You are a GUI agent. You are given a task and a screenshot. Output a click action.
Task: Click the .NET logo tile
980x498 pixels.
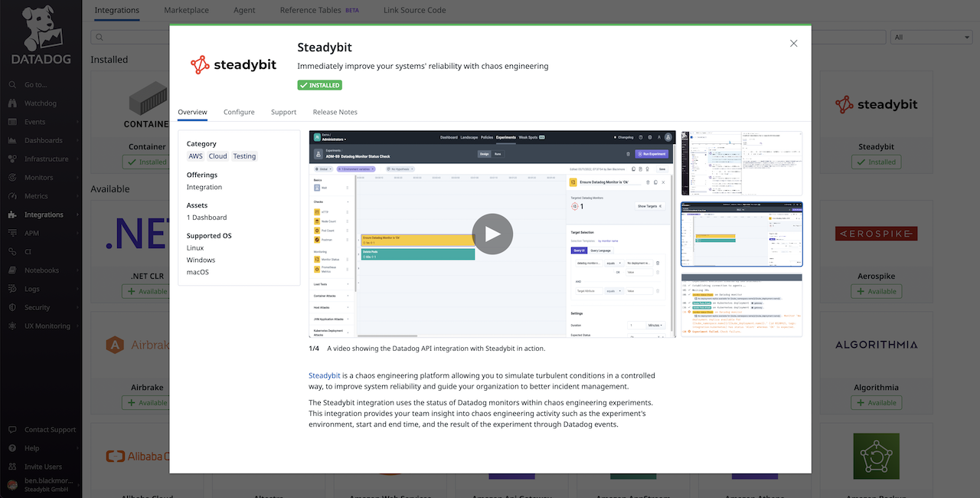[138, 234]
